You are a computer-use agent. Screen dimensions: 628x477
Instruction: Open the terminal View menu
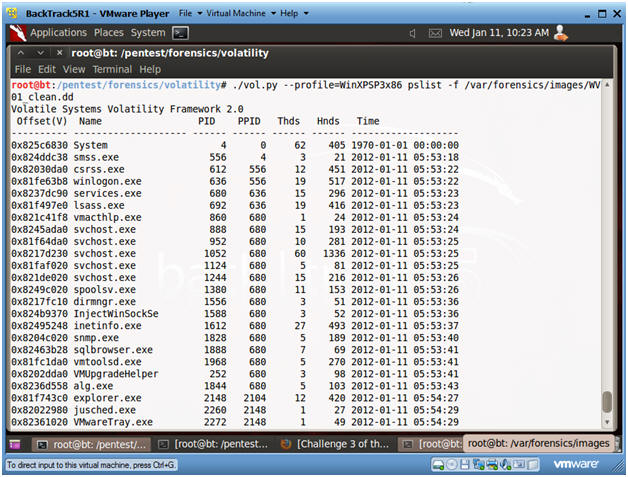[x=74, y=69]
